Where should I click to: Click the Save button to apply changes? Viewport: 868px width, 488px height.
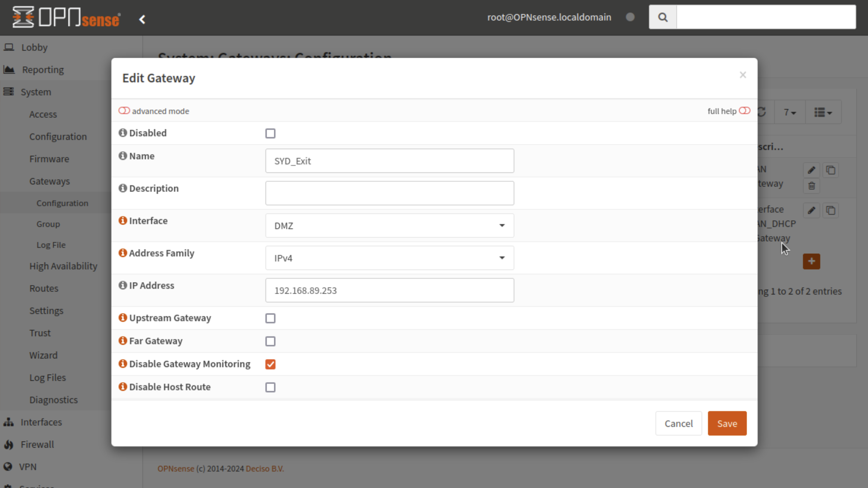pos(727,423)
